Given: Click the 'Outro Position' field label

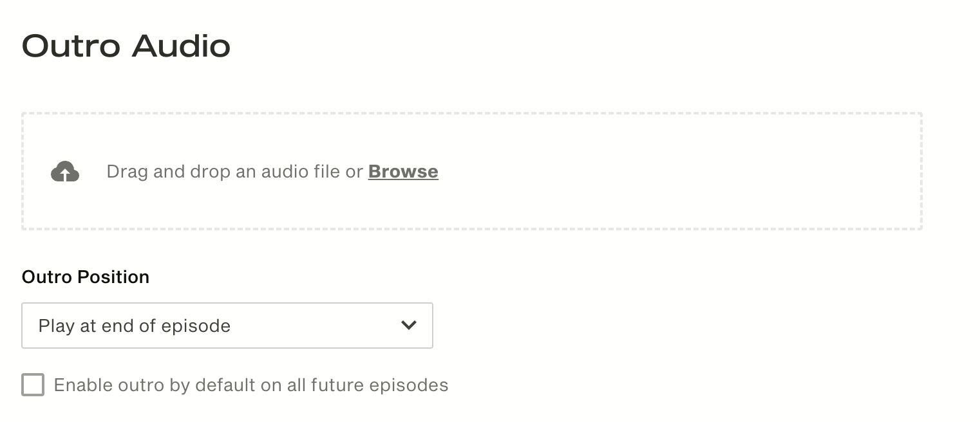Looking at the screenshot, I should [86, 277].
